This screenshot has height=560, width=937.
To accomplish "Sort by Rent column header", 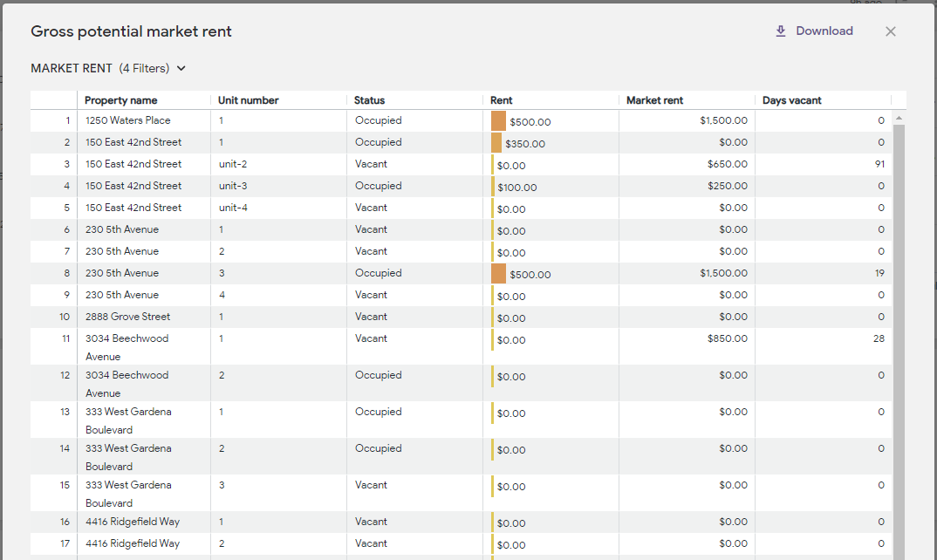I will pyautogui.click(x=502, y=100).
